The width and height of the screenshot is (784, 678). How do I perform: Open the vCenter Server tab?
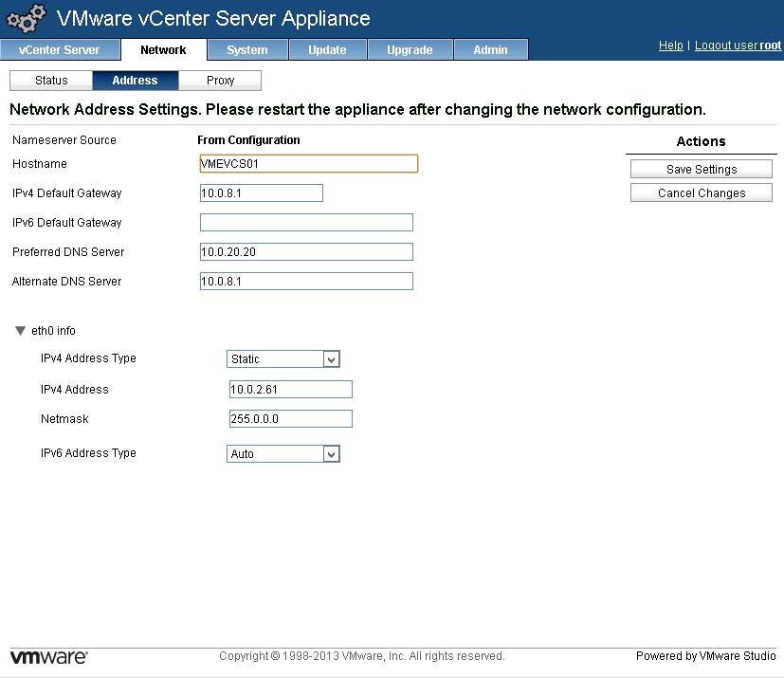(60, 50)
